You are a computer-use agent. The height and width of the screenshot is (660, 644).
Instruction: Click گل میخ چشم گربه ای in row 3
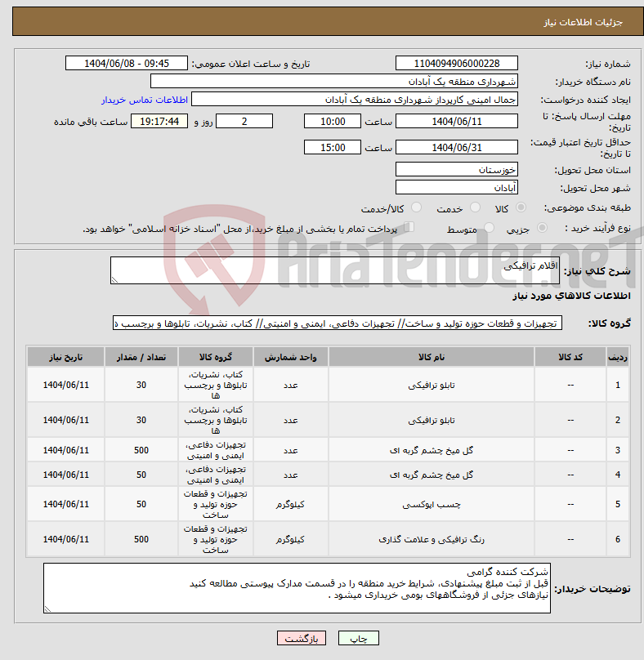432,450
